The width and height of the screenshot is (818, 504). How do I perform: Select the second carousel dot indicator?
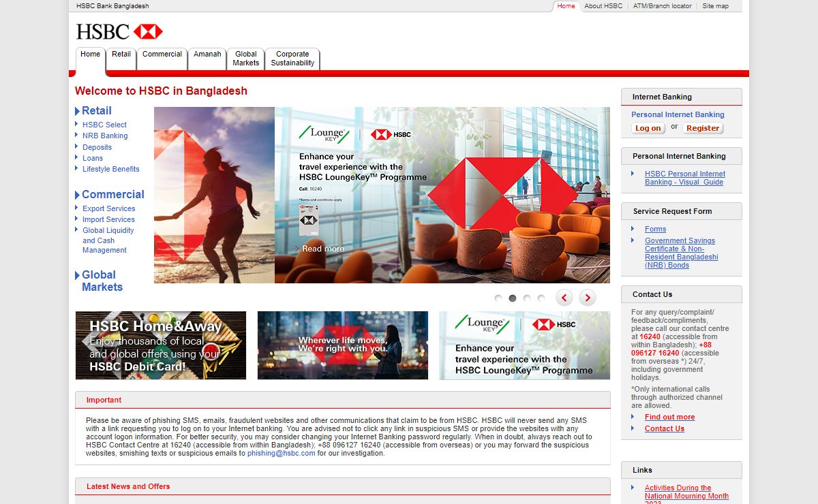click(x=513, y=298)
